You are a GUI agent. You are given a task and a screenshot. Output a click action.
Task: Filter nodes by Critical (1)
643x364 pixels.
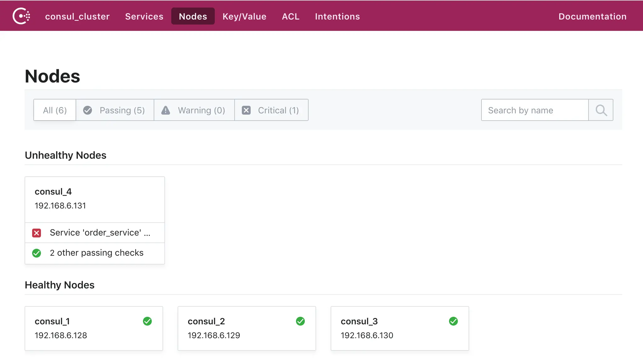click(x=271, y=110)
